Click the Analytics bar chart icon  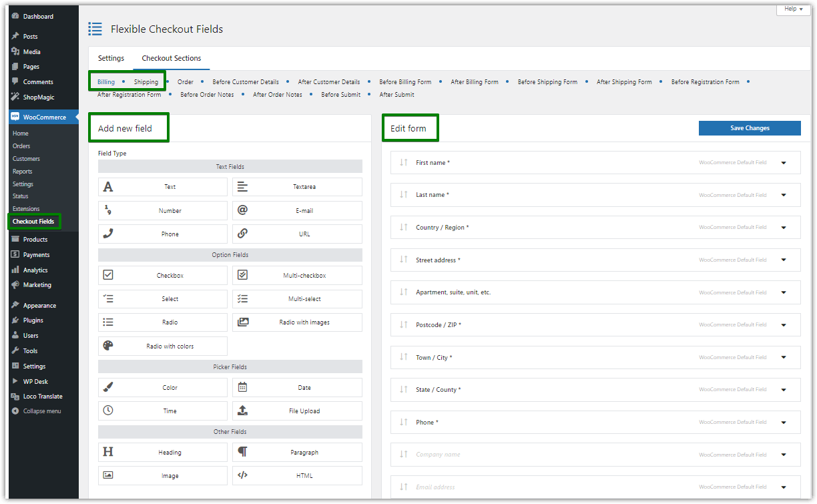[15, 270]
